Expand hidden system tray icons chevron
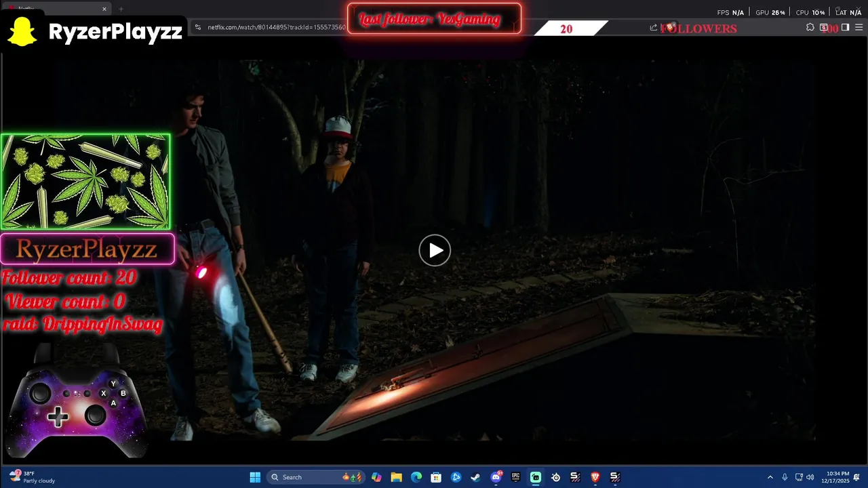Image resolution: width=868 pixels, height=488 pixels. [x=770, y=477]
